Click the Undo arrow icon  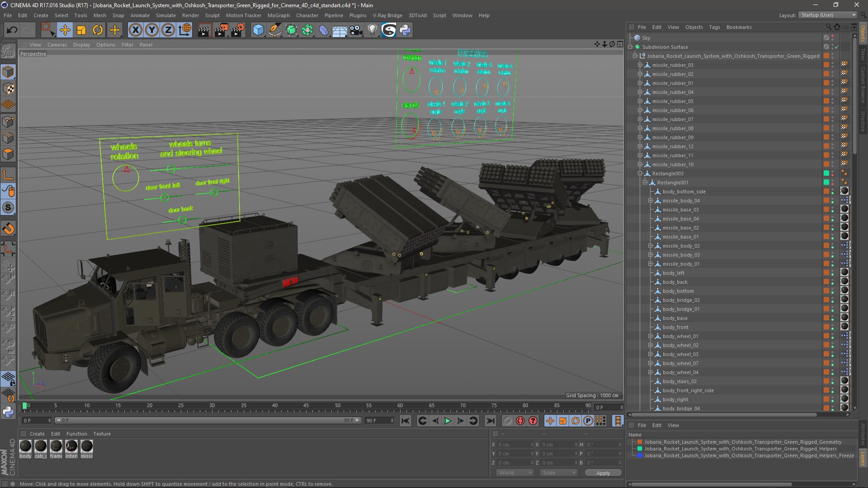pyautogui.click(x=12, y=30)
